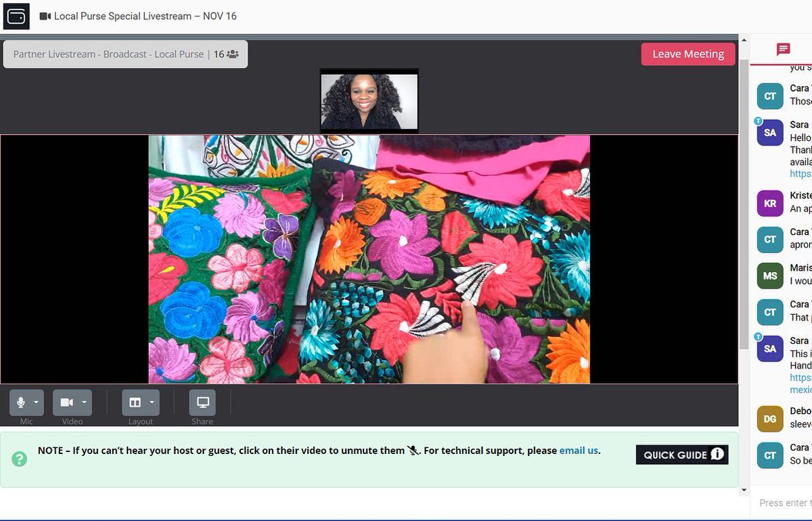Click the 'Partner Livestream - Broadcast - Local Purse' label
The height and width of the screenshot is (521, 812).
coord(108,54)
